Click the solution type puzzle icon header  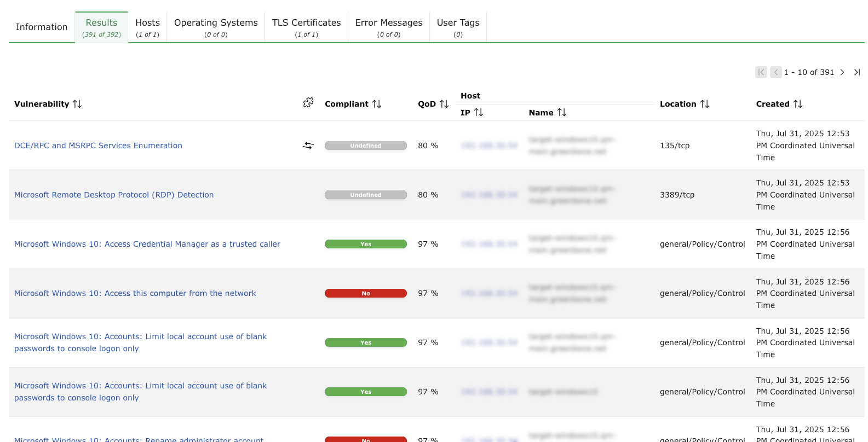point(308,102)
